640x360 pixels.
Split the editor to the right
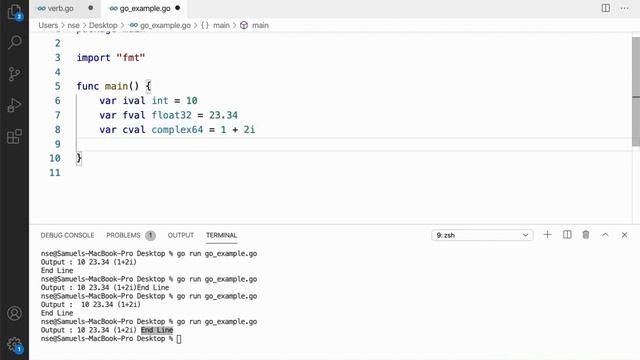[x=606, y=8]
